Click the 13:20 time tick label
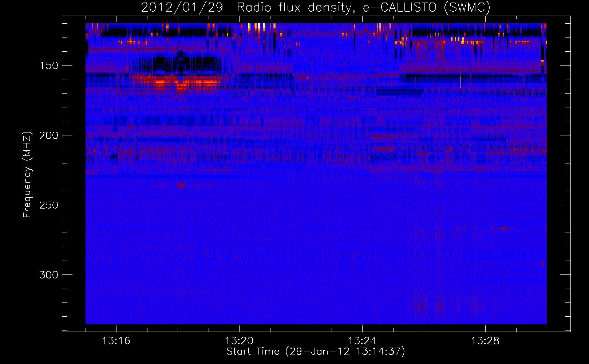 point(239,341)
